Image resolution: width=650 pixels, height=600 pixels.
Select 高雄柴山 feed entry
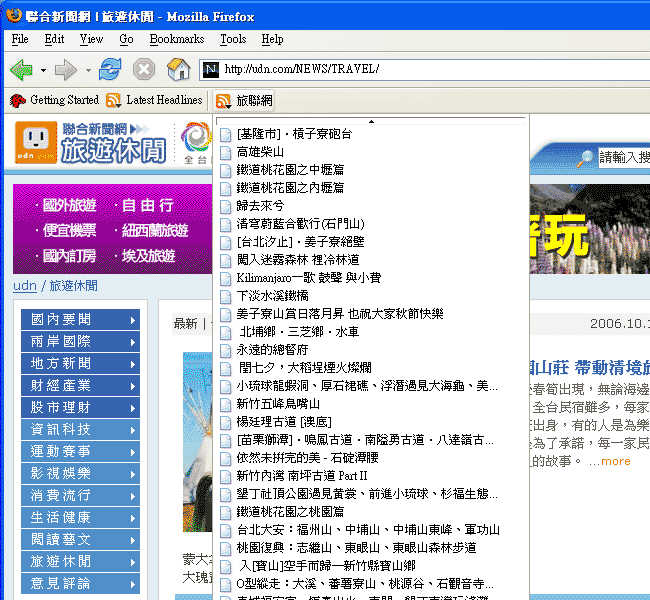tap(260, 152)
